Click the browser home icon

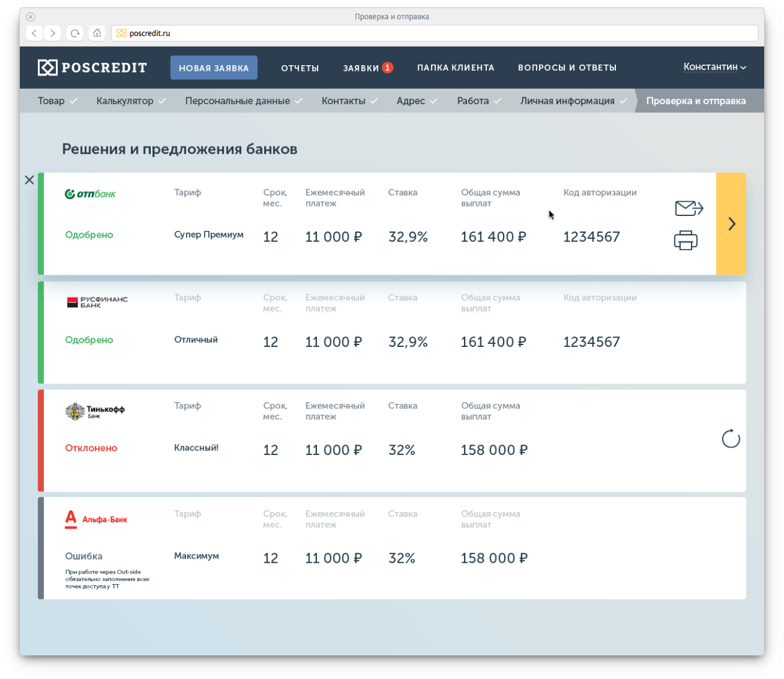tap(97, 34)
